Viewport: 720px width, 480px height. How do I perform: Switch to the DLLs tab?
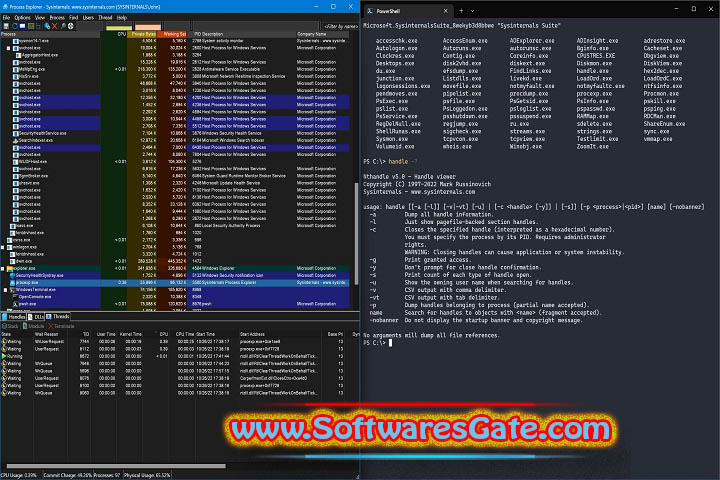pos(36,316)
